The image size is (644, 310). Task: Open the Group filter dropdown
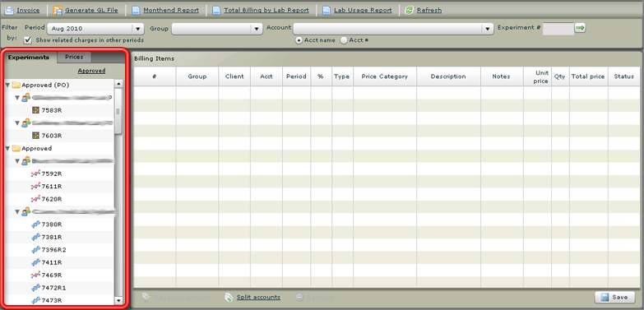pos(216,29)
